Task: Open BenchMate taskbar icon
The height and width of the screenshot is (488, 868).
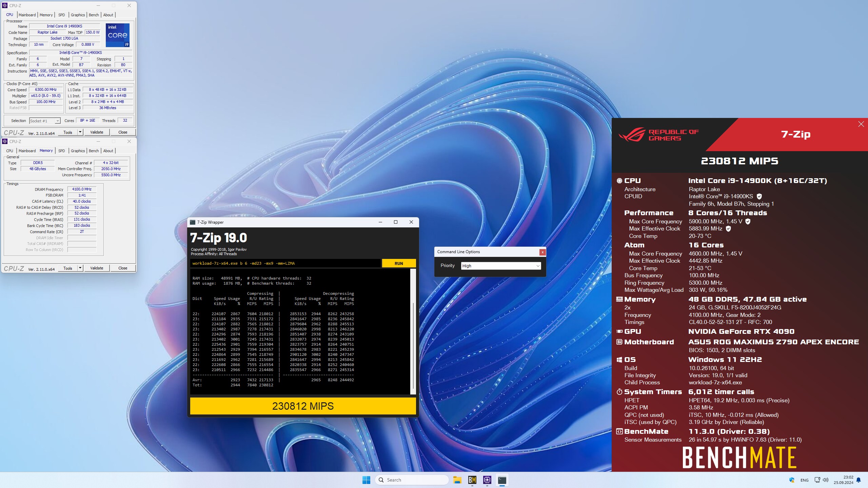Action: tap(472, 480)
